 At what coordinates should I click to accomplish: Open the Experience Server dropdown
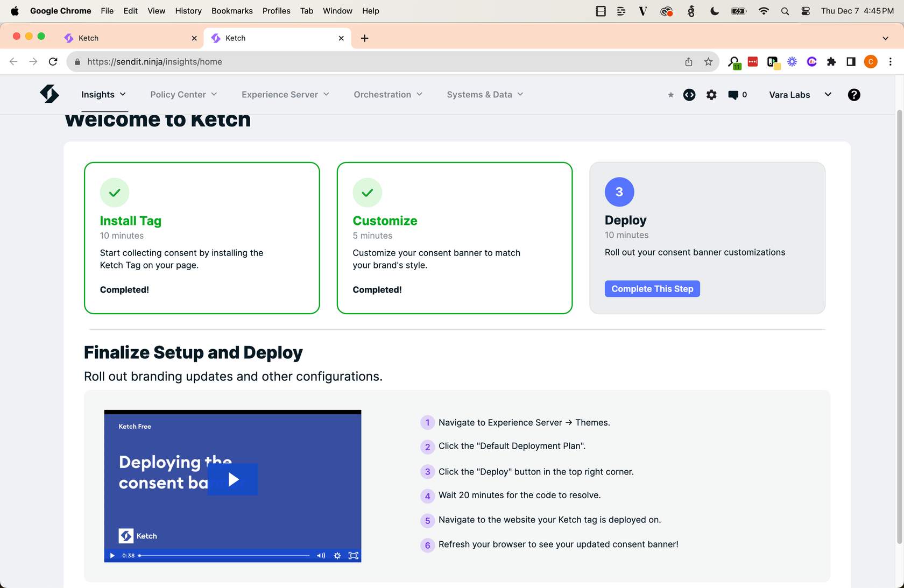coord(285,95)
